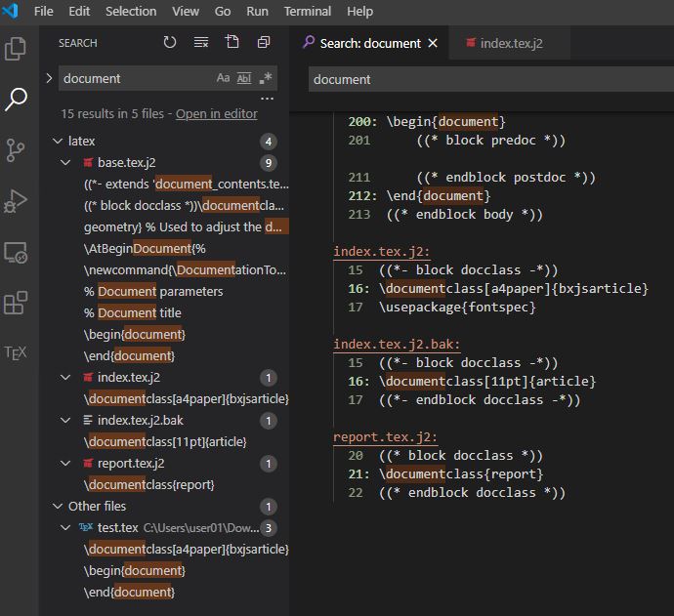Open the Extensions view
The image size is (674, 616).
tap(16, 303)
